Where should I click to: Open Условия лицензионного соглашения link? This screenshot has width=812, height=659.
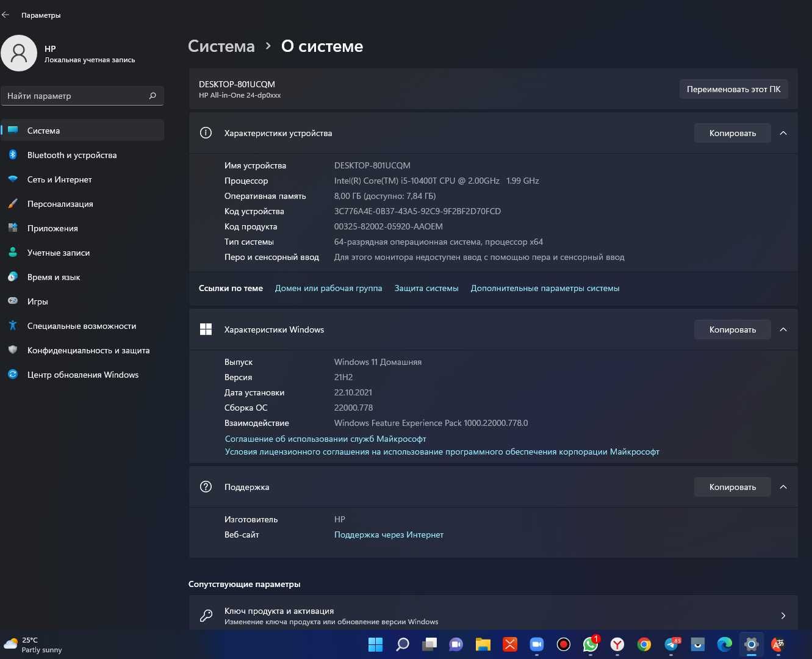click(x=442, y=452)
